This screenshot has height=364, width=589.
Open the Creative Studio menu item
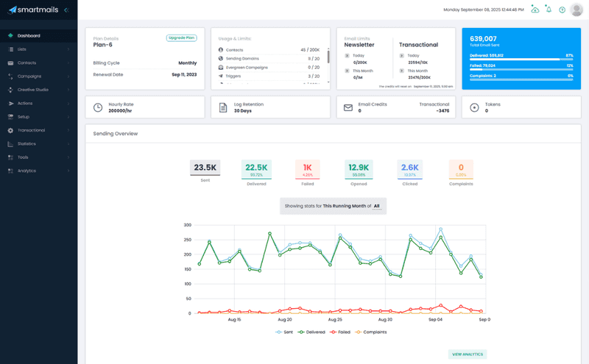tap(38, 90)
